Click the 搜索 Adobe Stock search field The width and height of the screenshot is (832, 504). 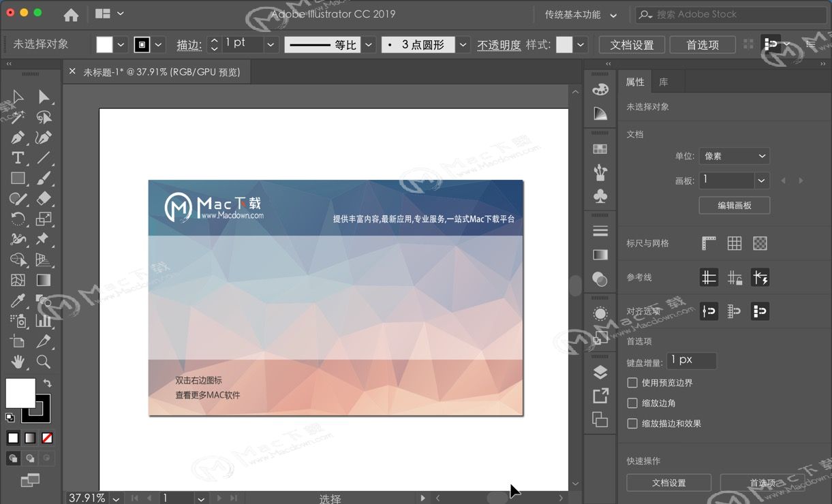tap(731, 14)
